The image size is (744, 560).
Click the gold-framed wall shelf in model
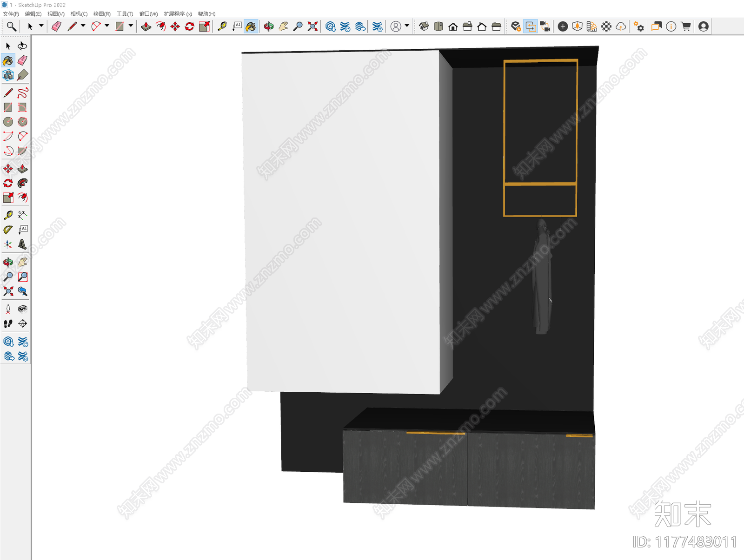540,138
